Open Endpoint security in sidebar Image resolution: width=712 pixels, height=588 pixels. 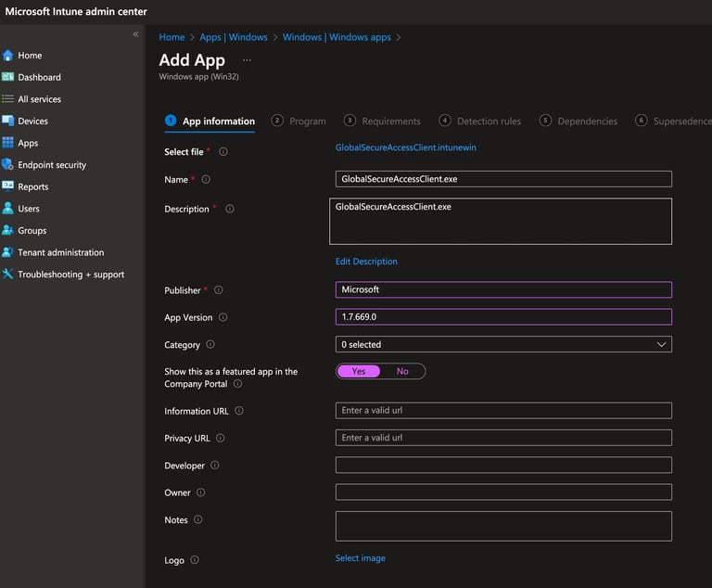coord(52,164)
